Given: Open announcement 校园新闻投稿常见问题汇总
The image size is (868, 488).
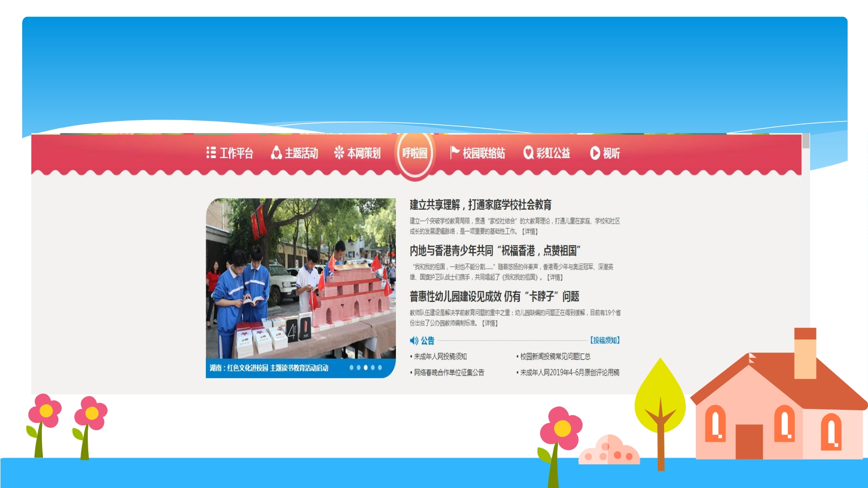Looking at the screenshot, I should (x=555, y=356).
